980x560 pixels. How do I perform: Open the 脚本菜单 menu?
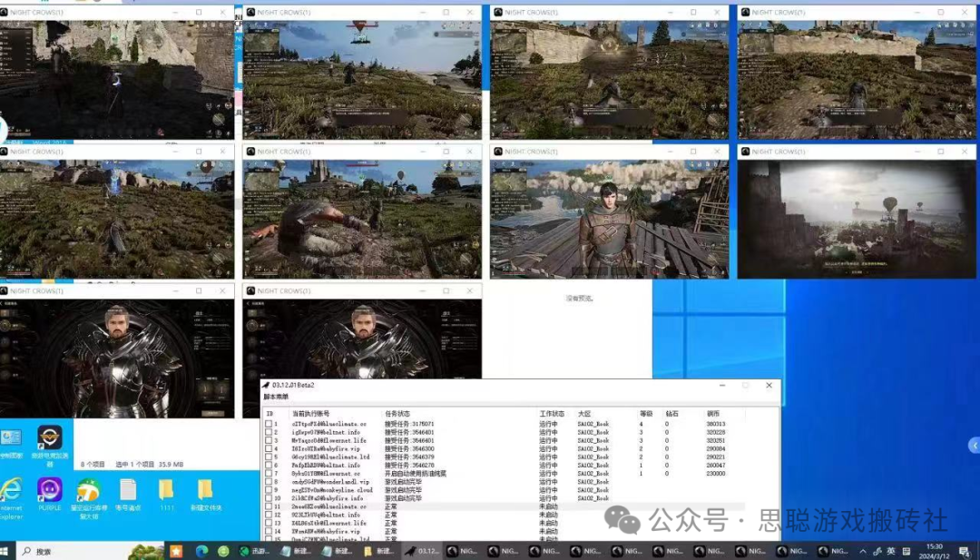[276, 398]
